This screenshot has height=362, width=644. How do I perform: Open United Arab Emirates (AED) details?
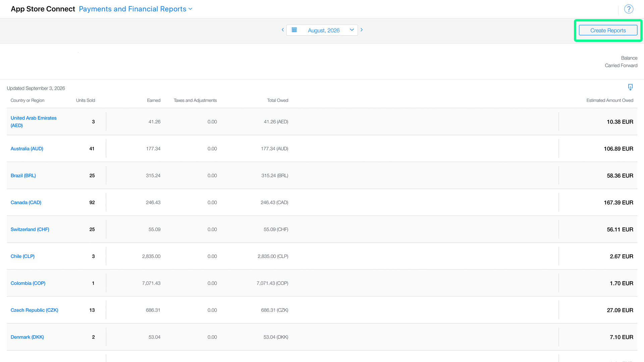[x=34, y=122]
